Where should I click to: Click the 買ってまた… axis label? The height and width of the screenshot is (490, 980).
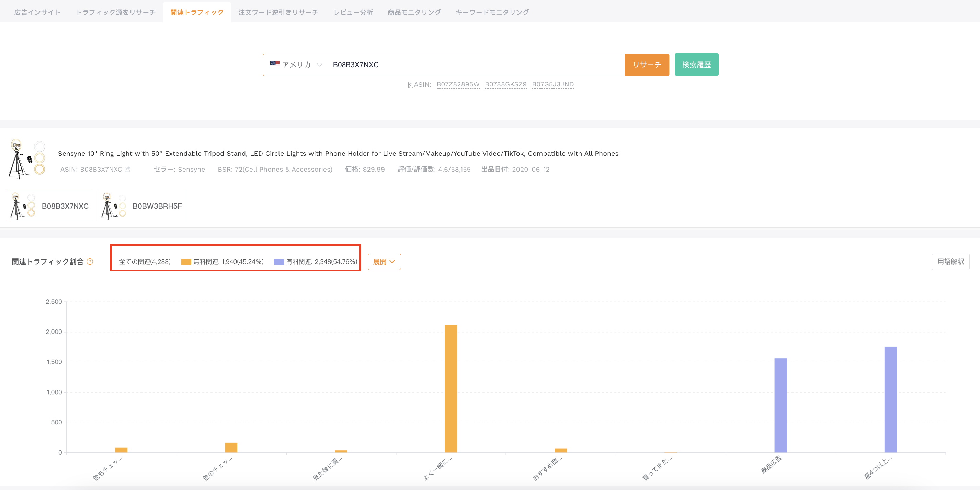tap(657, 469)
